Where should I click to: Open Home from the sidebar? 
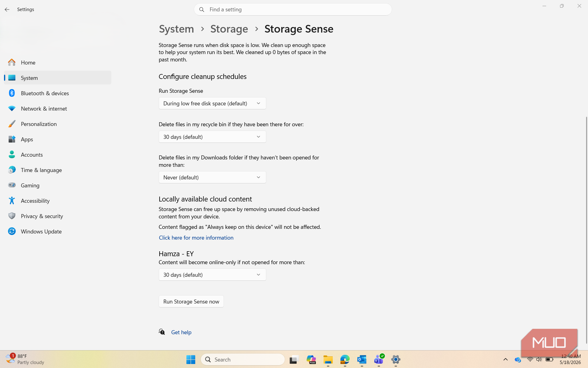tap(58, 62)
